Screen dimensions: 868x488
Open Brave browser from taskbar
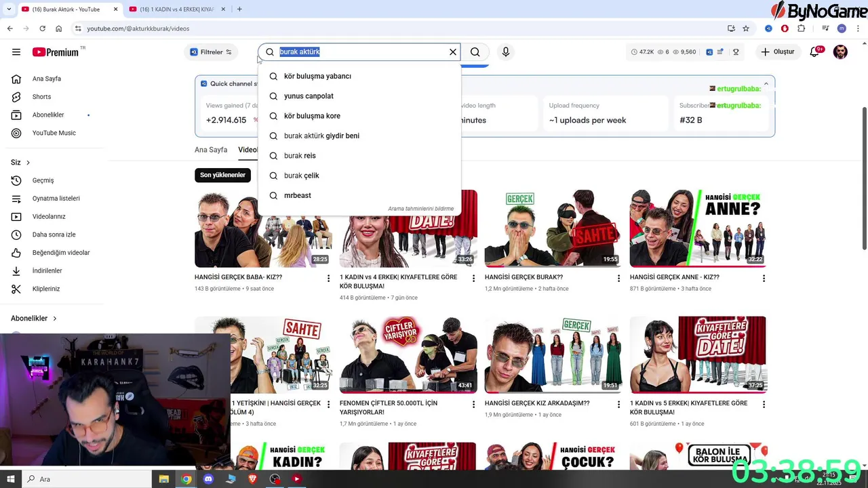pos(252,479)
